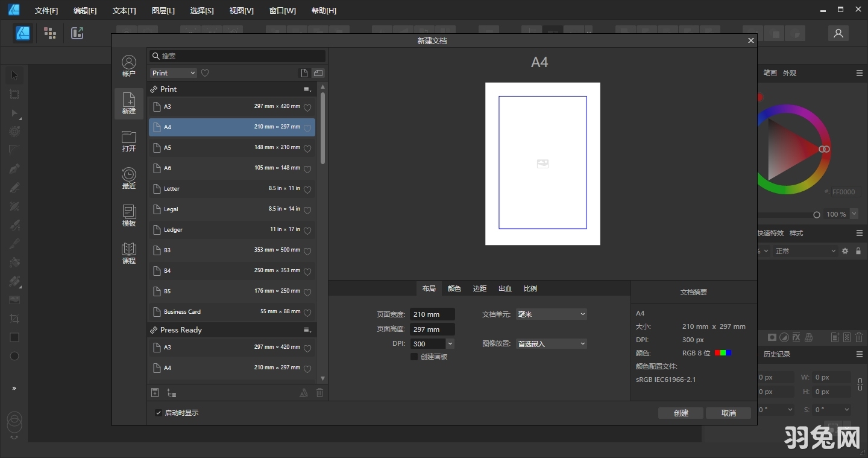
Task: Favorite the A4 preset with its heart icon
Action: click(x=307, y=128)
